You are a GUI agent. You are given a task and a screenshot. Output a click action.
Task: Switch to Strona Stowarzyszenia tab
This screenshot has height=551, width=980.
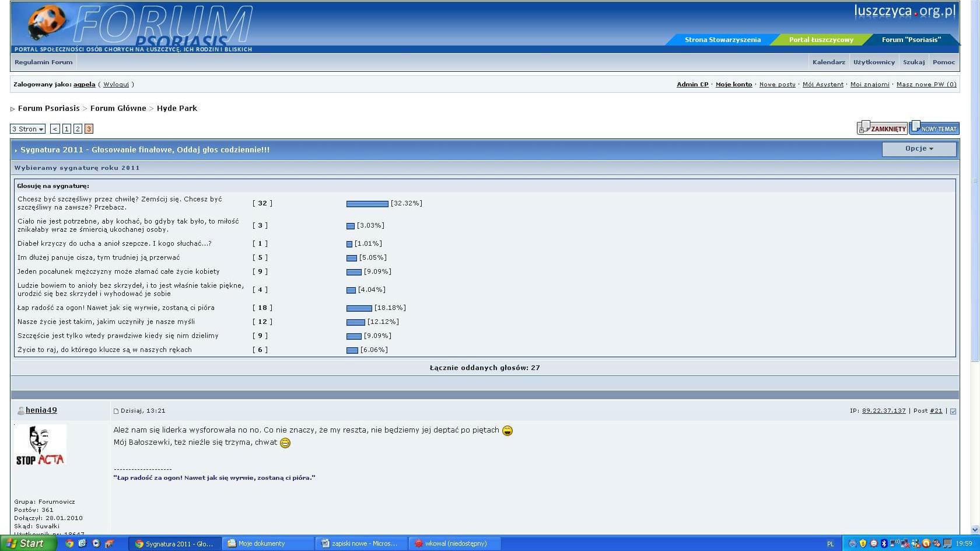click(x=722, y=40)
